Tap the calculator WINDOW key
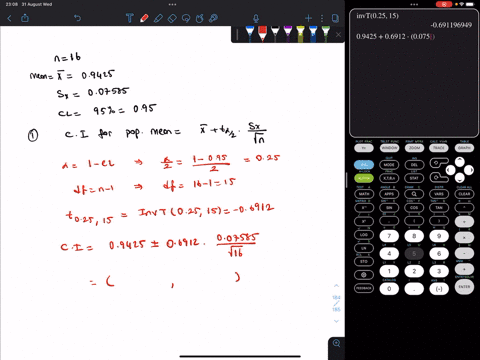This screenshot has height=360, width=480. click(389, 148)
